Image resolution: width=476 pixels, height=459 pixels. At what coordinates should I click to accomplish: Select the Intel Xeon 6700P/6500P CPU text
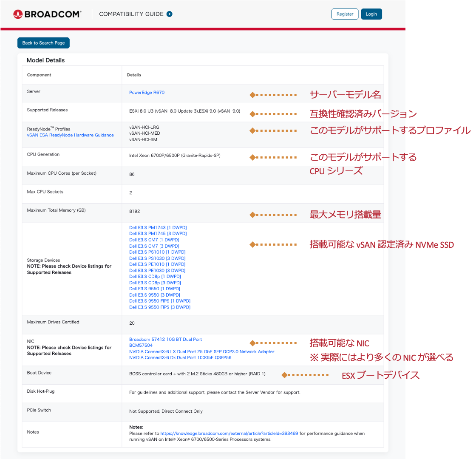tap(175, 156)
